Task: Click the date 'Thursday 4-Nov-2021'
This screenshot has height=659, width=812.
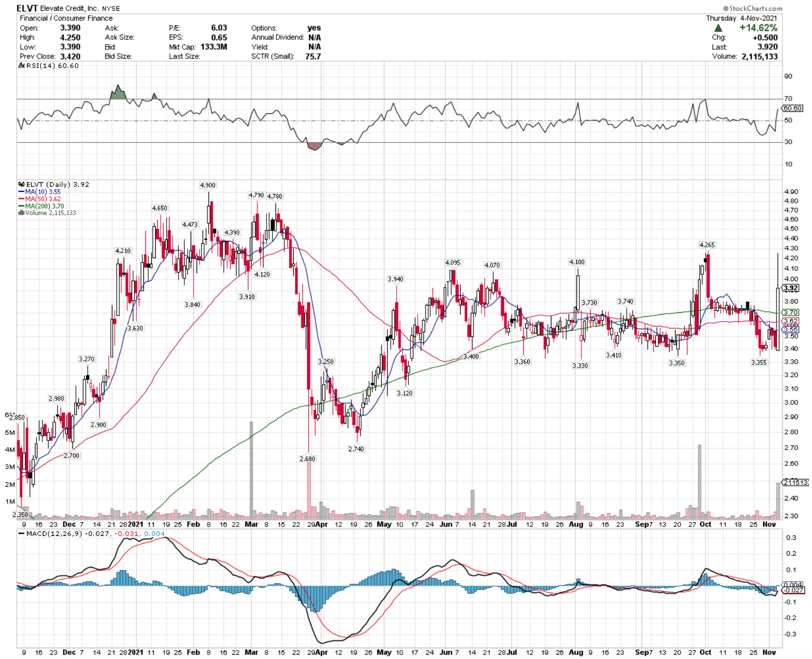Action: [x=742, y=18]
